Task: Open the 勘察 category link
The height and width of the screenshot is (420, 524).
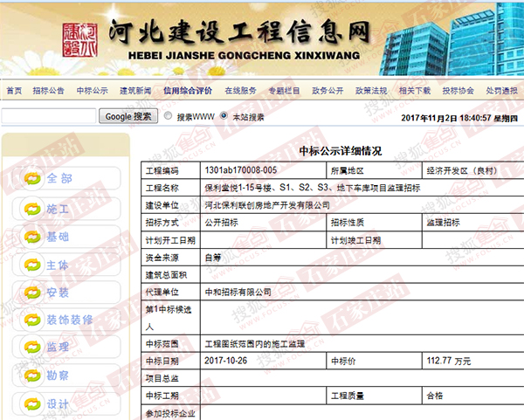Action: coord(58,375)
